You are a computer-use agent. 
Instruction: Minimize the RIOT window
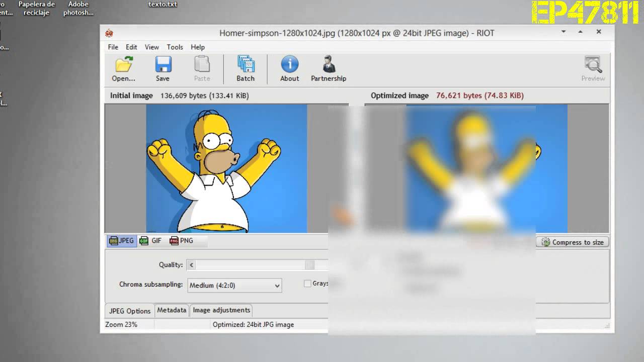tap(563, 32)
